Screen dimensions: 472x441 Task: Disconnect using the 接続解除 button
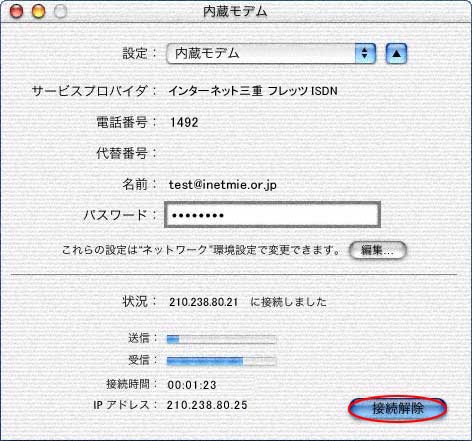coord(398,408)
